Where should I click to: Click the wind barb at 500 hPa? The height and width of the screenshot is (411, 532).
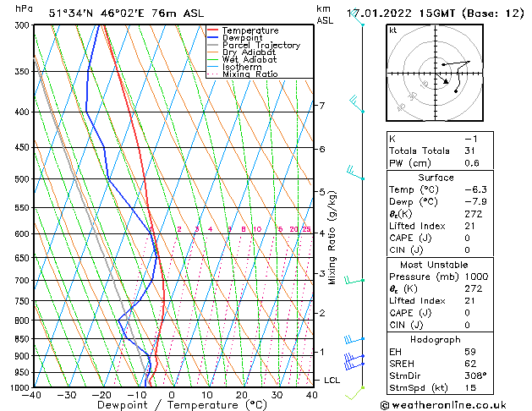(x=355, y=173)
